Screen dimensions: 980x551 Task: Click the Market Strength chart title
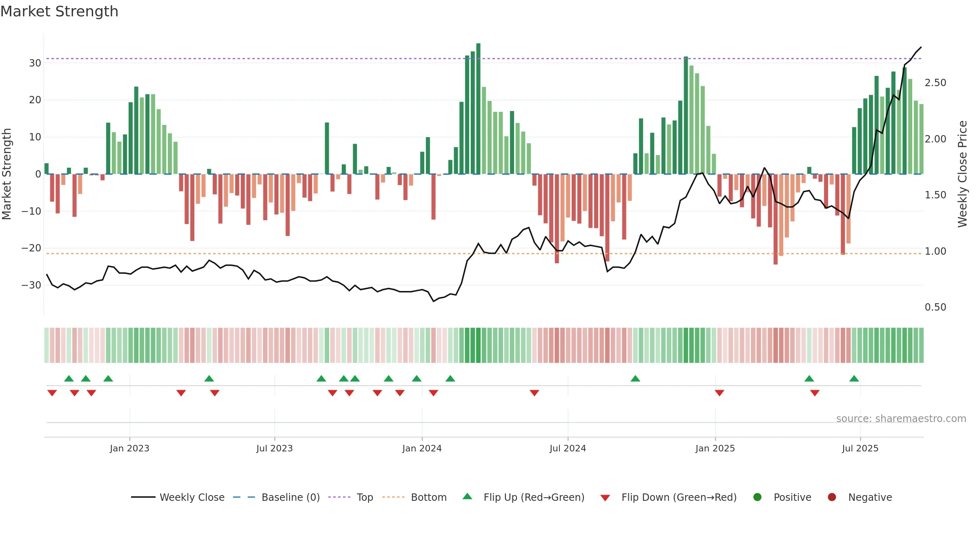click(x=59, y=11)
